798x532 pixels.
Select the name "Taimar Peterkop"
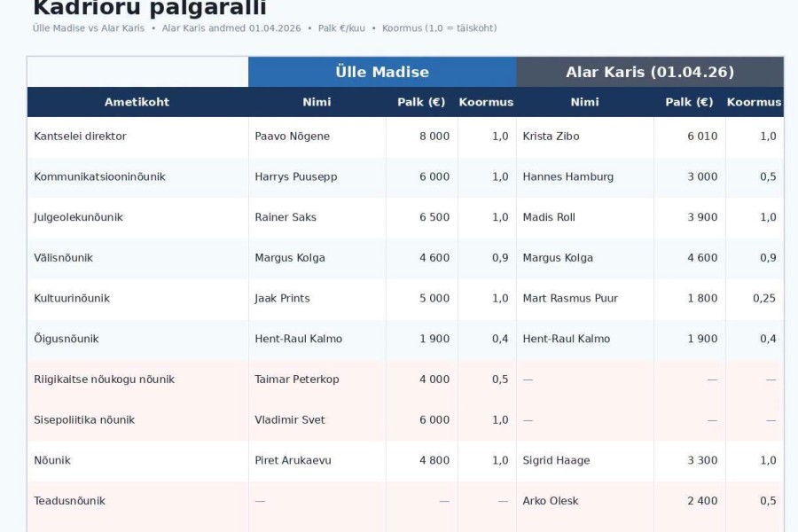pos(297,379)
